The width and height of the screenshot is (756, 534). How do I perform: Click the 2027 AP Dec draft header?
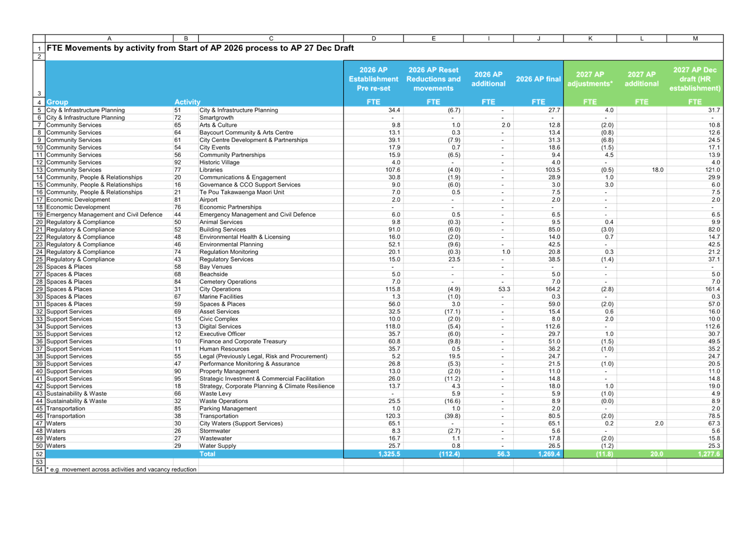pos(694,79)
